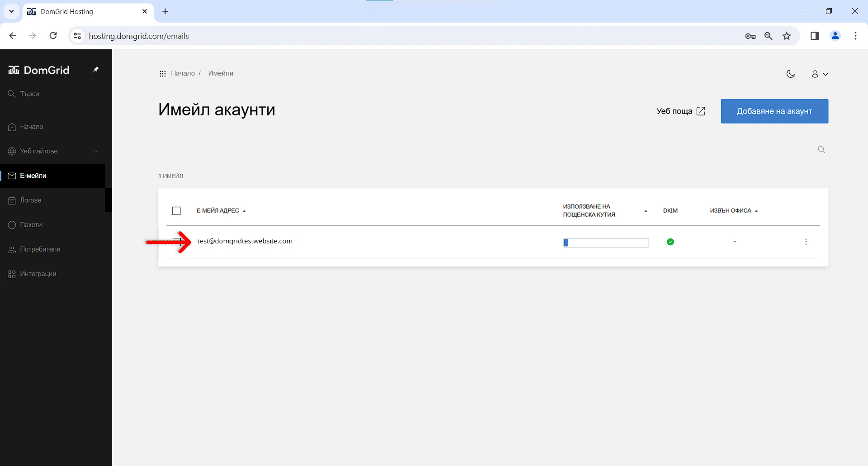Open the Chrome profile icon

[835, 36]
